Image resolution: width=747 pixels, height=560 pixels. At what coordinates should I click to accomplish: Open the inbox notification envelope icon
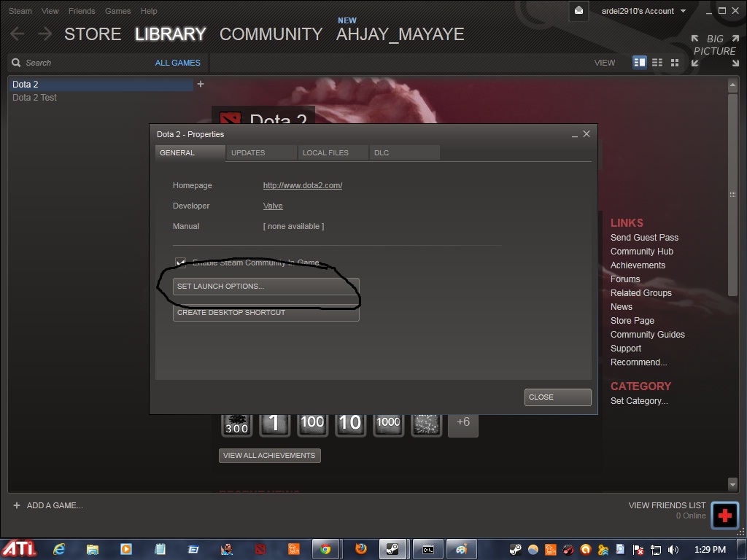(578, 10)
